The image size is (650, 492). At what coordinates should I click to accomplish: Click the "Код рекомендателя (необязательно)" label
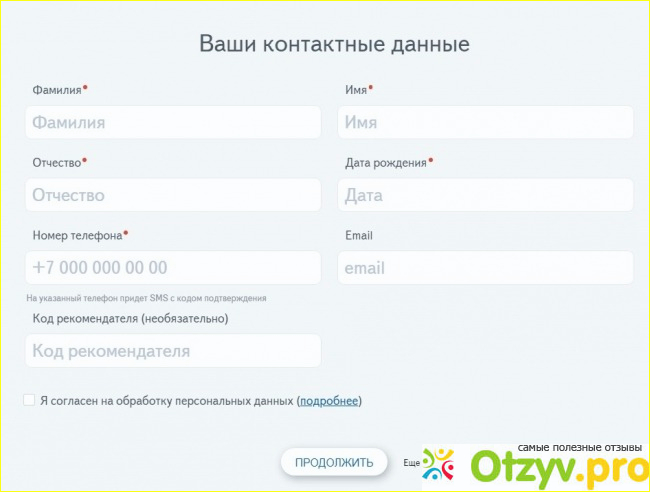130,319
